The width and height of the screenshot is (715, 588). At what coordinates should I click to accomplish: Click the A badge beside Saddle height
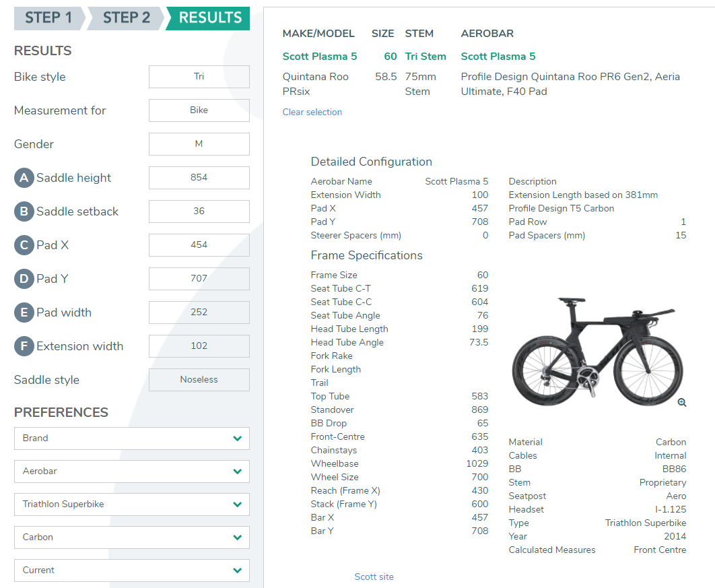coord(24,178)
